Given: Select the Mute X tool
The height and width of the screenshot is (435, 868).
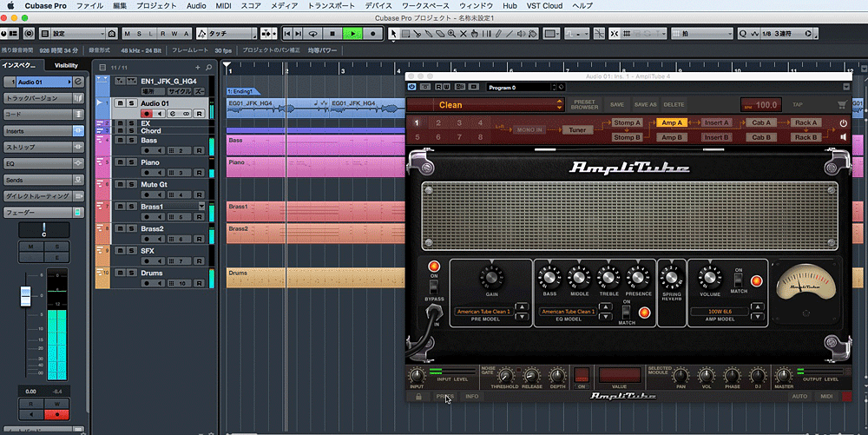Looking at the screenshot, I should coord(464,34).
